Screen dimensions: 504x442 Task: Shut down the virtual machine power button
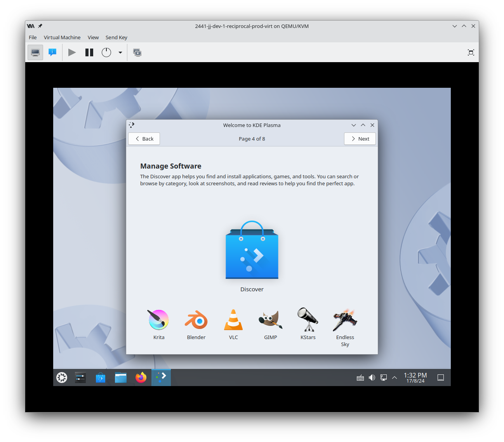106,52
